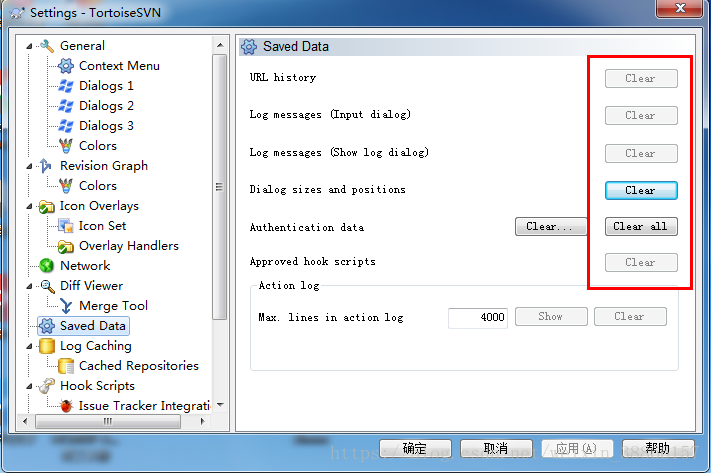Image resolution: width=711 pixels, height=473 pixels.
Task: Click the 'Authentication data' label
Action: 307,227
